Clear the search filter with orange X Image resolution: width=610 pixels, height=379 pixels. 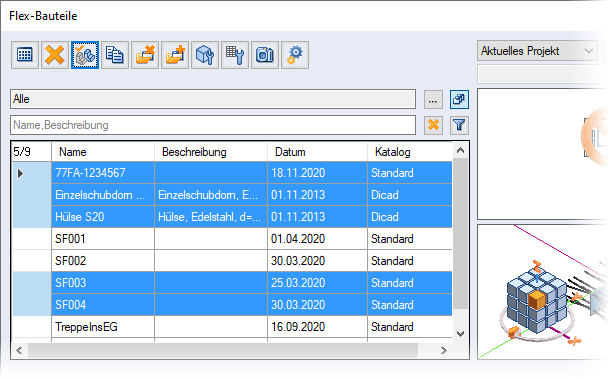tap(433, 125)
